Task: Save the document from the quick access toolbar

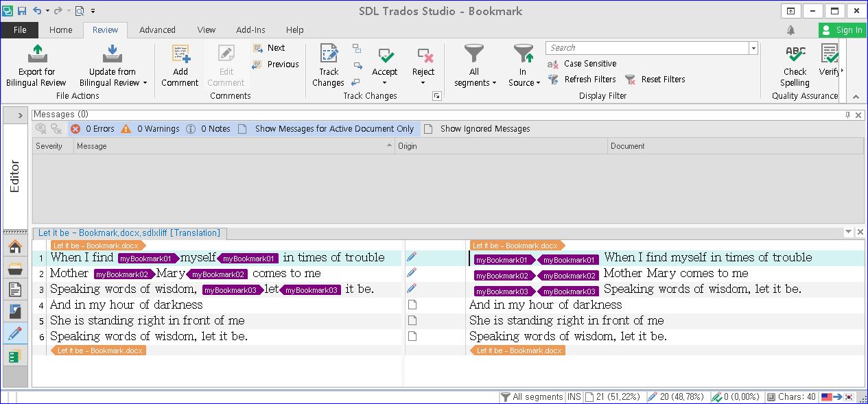Action: coord(22,11)
